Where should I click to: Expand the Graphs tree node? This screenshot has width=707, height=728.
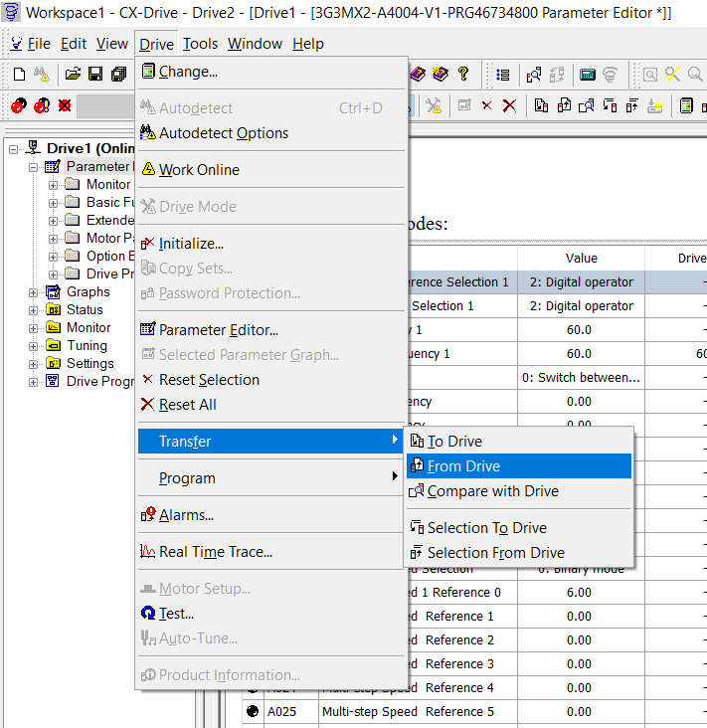pyautogui.click(x=33, y=292)
